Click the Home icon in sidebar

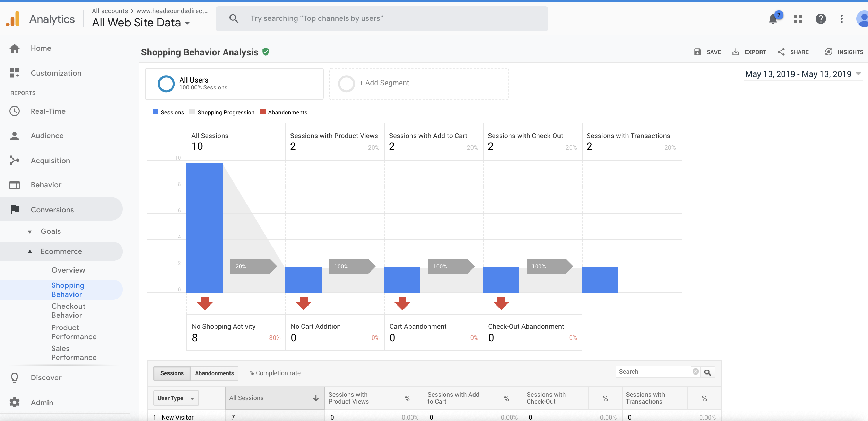tap(15, 48)
